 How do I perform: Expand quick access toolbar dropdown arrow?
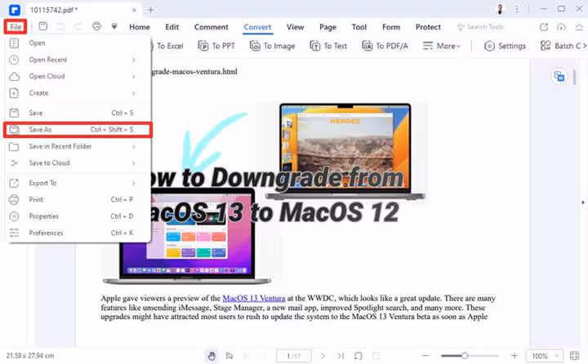(x=114, y=26)
